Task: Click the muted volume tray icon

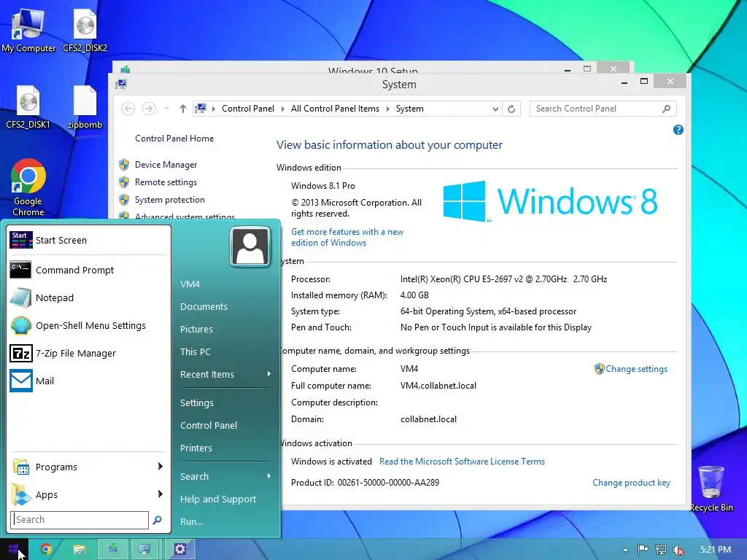Action: coord(678,550)
